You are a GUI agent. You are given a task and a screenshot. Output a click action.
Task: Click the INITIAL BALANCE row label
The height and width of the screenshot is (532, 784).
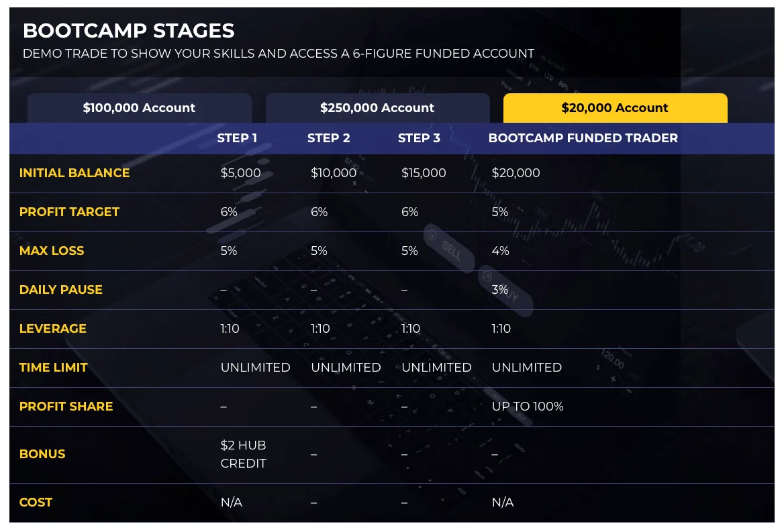pyautogui.click(x=75, y=173)
